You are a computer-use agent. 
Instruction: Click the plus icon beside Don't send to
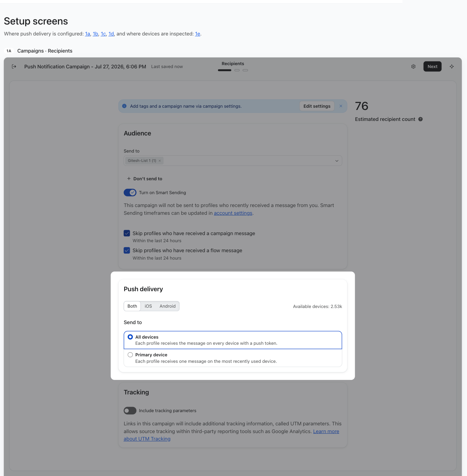[129, 179]
